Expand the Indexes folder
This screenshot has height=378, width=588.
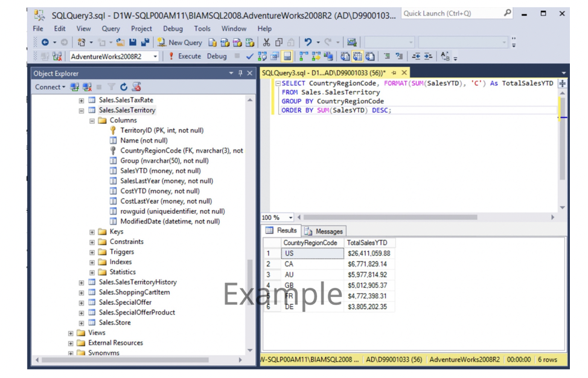point(92,263)
